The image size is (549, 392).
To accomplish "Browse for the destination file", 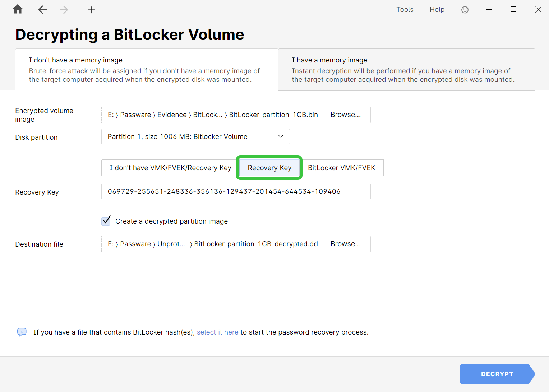I will 345,244.
